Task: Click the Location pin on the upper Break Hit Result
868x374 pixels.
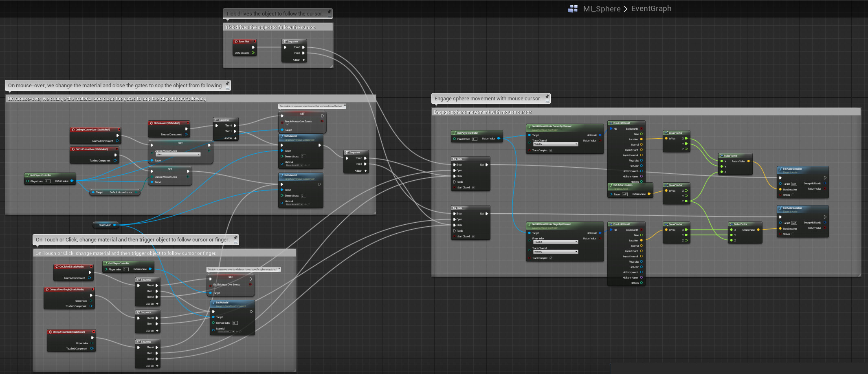Action: (642, 139)
